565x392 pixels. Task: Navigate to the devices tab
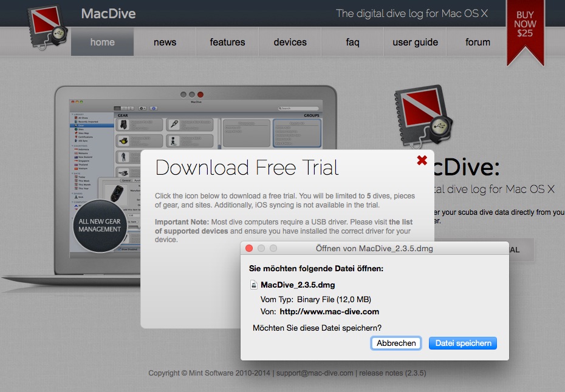(290, 42)
